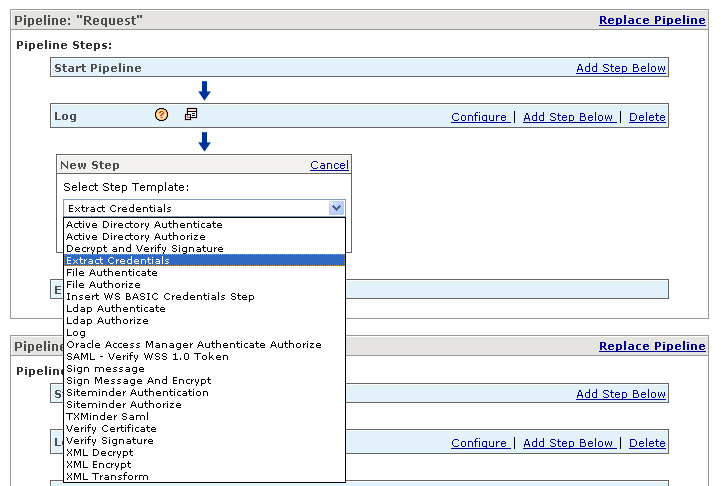
Task: Select highlighted Extract Credentials option
Action: pyautogui.click(x=204, y=260)
